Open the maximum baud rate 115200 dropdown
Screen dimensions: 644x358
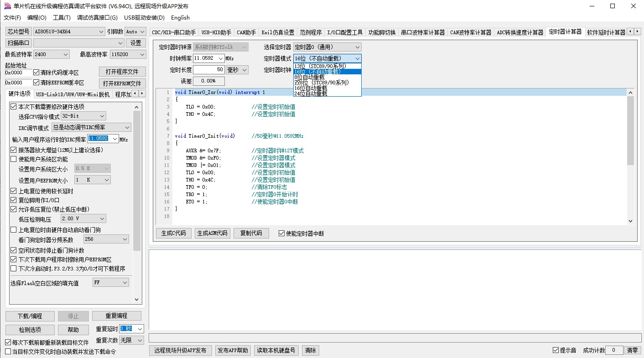point(128,54)
